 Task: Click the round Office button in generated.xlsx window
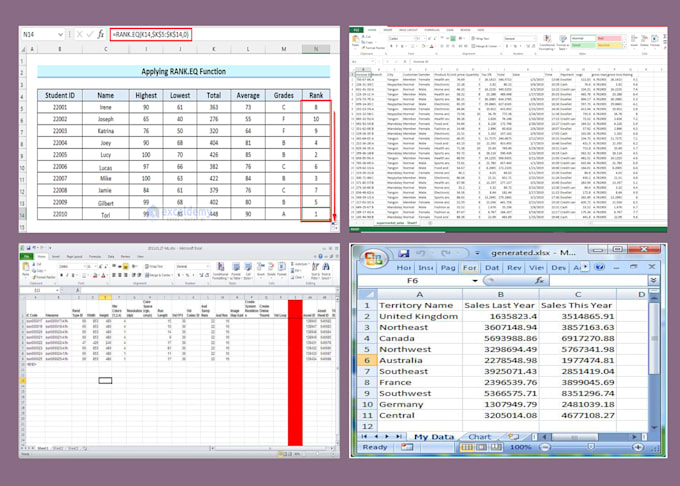coord(373,260)
